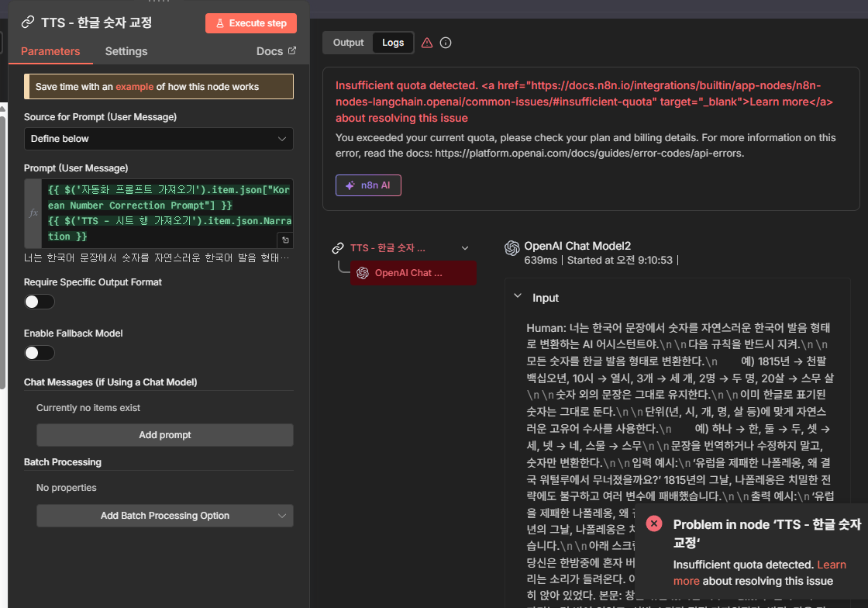Switch to the Output tab
The height and width of the screenshot is (608, 868).
(x=348, y=43)
